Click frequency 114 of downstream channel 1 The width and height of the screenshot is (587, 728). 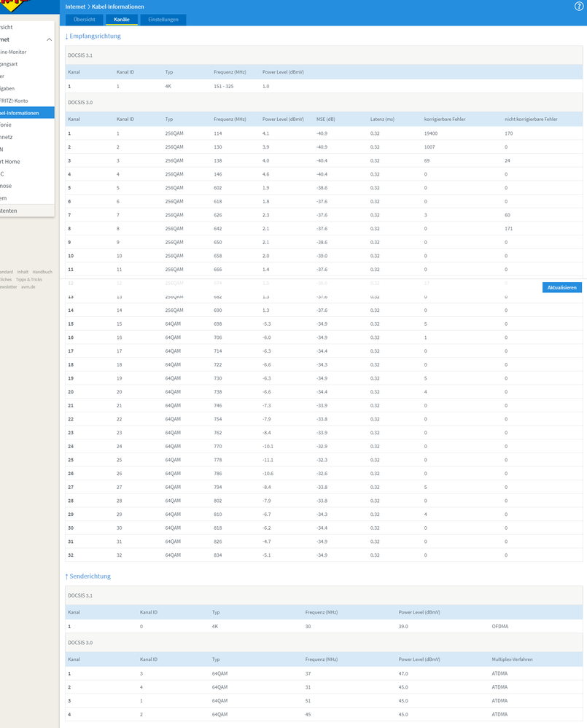click(x=218, y=133)
